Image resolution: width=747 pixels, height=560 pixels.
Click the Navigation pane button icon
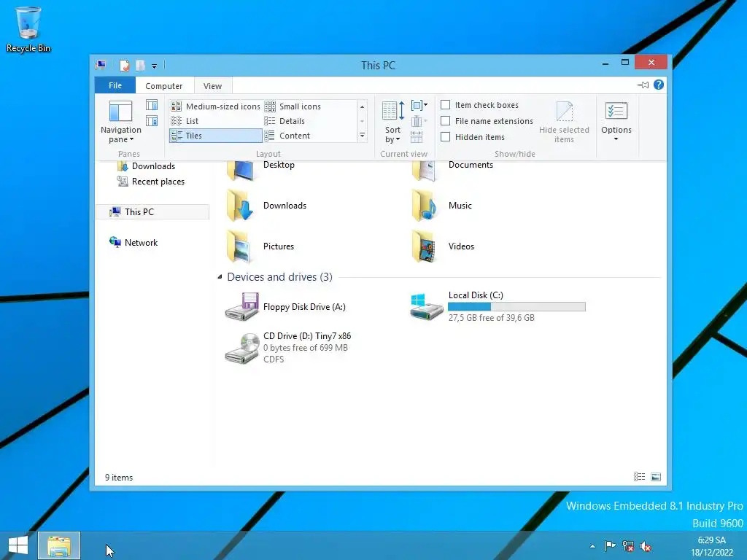pos(120,112)
